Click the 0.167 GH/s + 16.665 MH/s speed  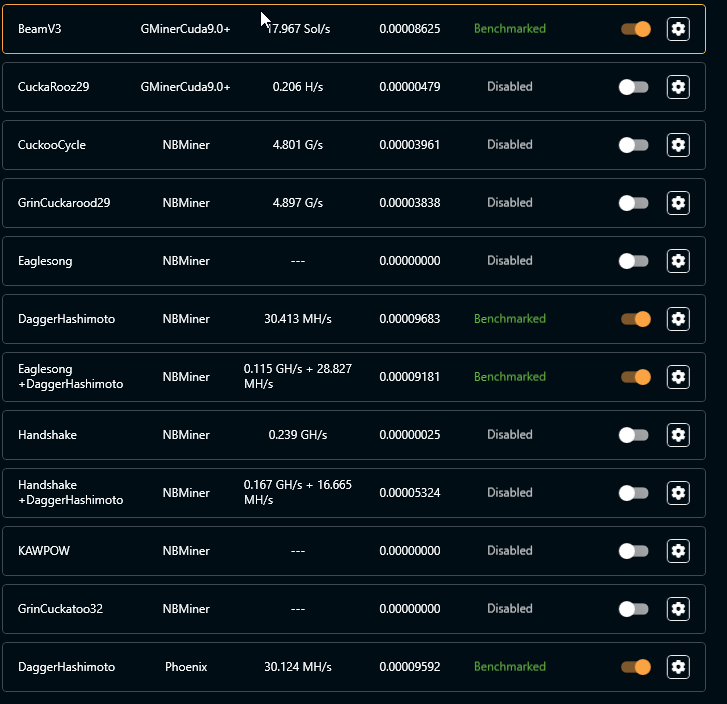coord(298,492)
